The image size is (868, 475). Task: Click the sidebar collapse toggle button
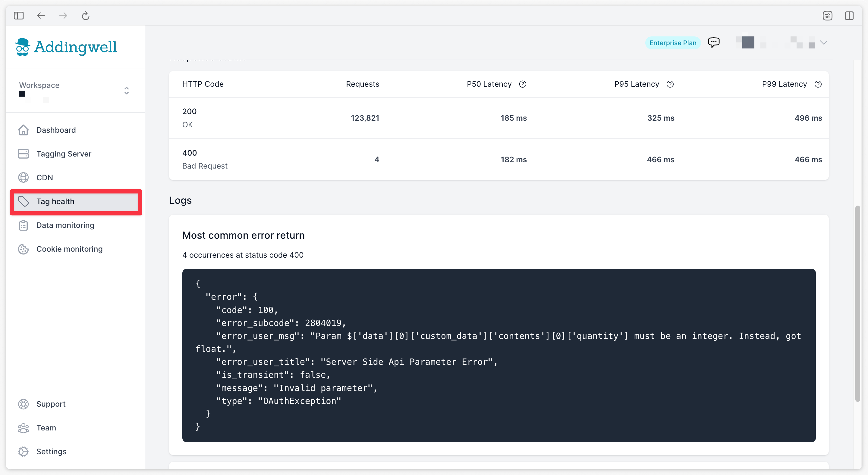(19, 16)
